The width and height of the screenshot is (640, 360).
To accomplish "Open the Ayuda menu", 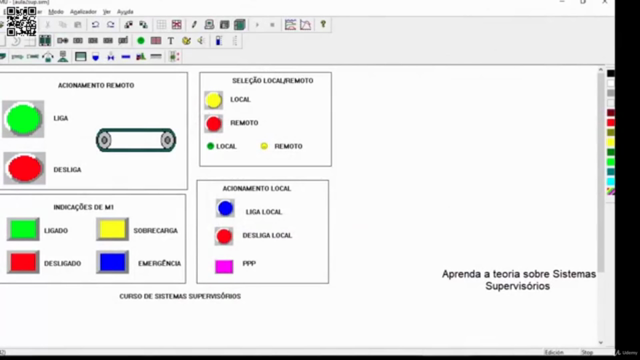I will point(125,12).
